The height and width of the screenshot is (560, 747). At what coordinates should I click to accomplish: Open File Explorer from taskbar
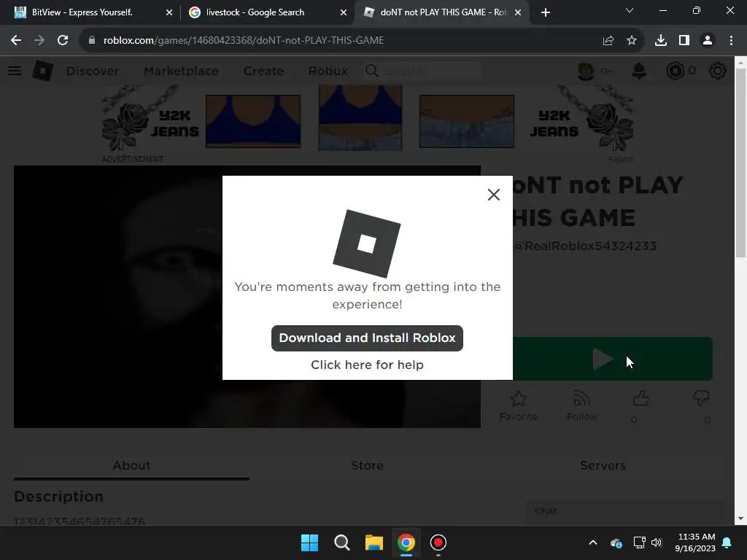374,542
